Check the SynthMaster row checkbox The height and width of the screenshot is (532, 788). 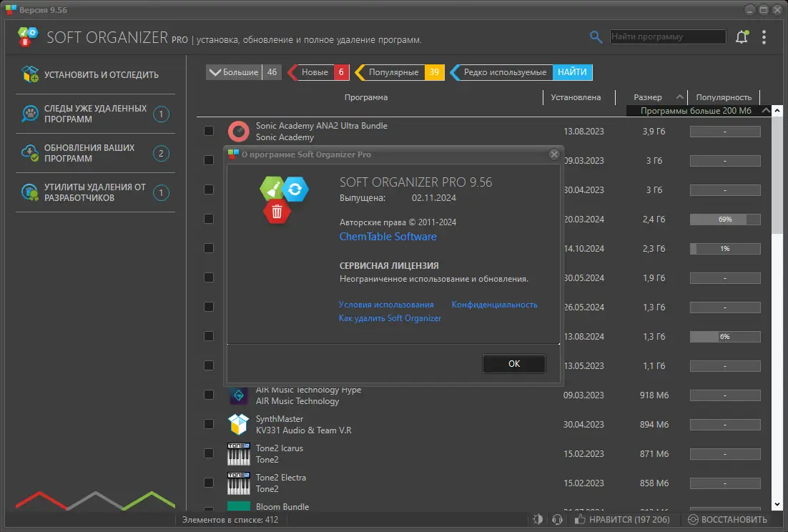pyautogui.click(x=209, y=424)
